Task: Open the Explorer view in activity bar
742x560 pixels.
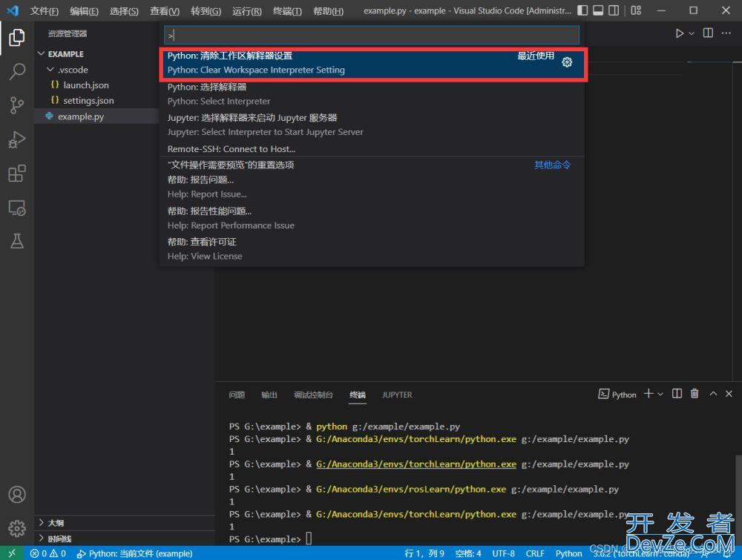Action: click(x=17, y=37)
